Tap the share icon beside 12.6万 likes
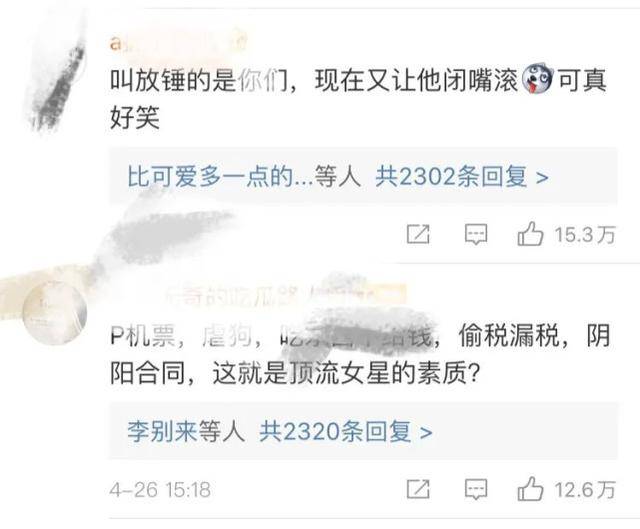This screenshot has height=529, width=640. point(418,489)
